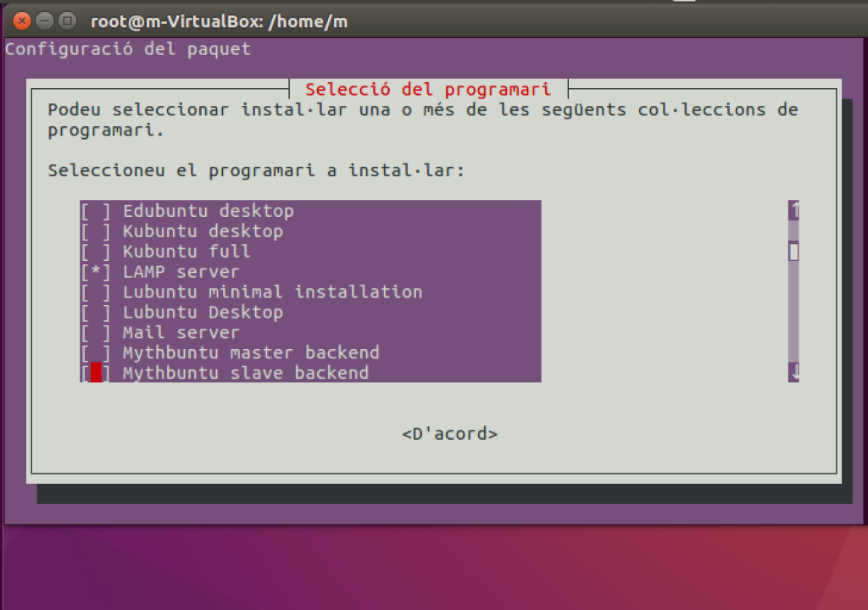Uncheck the LAMP server checkbox

pos(96,272)
